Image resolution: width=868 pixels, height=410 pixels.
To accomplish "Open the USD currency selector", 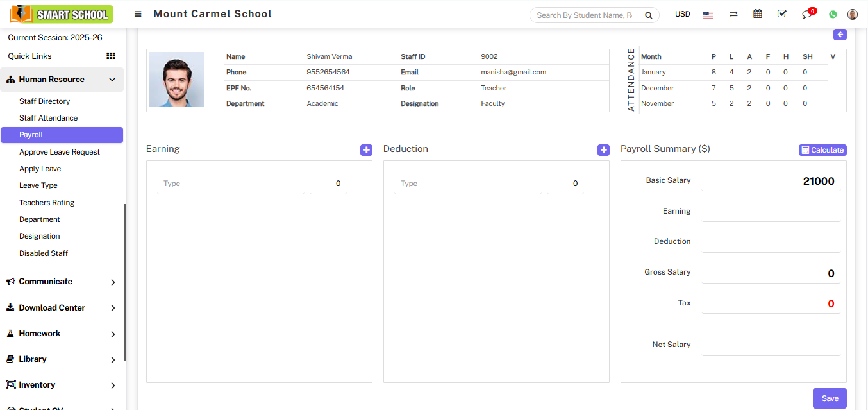I will click(x=683, y=14).
